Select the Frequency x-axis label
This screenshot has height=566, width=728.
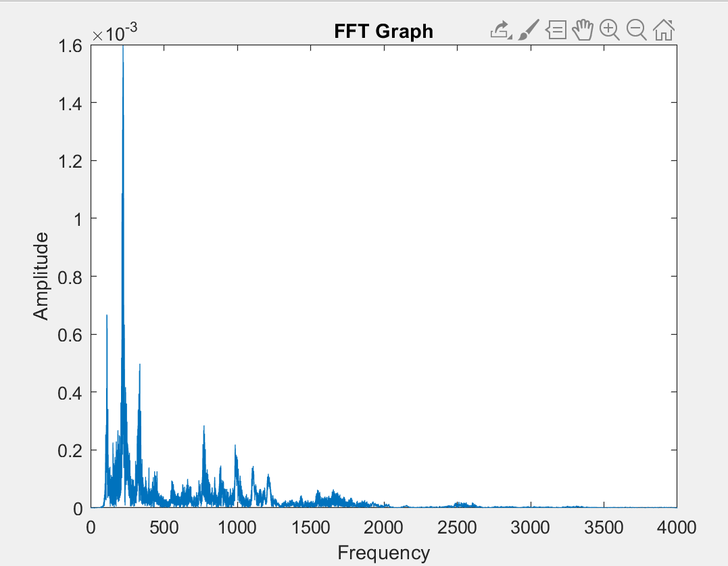pyautogui.click(x=383, y=551)
